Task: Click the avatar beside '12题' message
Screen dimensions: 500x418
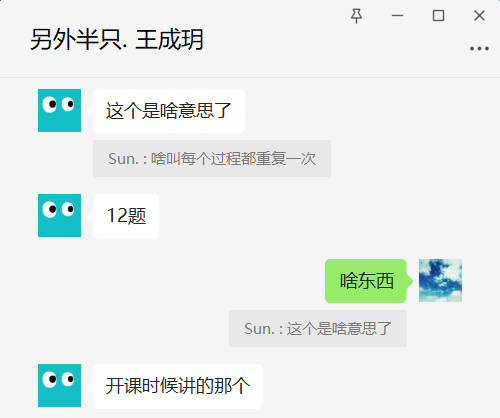Action: click(59, 215)
